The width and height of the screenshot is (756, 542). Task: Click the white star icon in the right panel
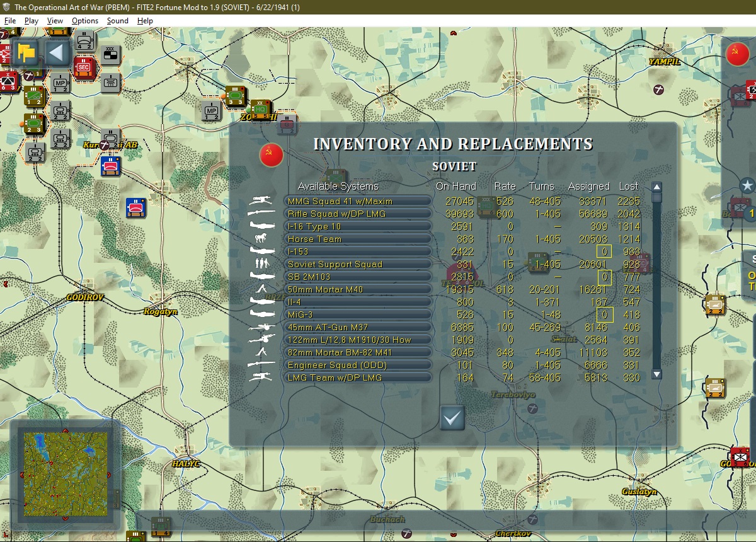pos(747,185)
